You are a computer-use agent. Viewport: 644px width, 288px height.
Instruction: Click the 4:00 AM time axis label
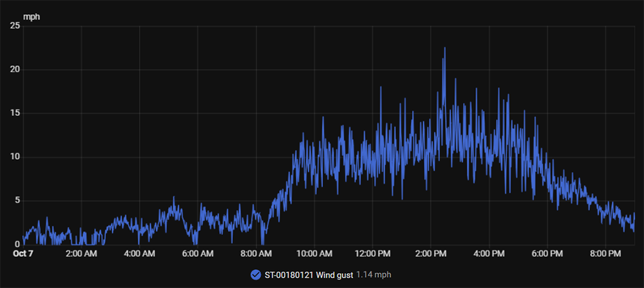pos(140,254)
